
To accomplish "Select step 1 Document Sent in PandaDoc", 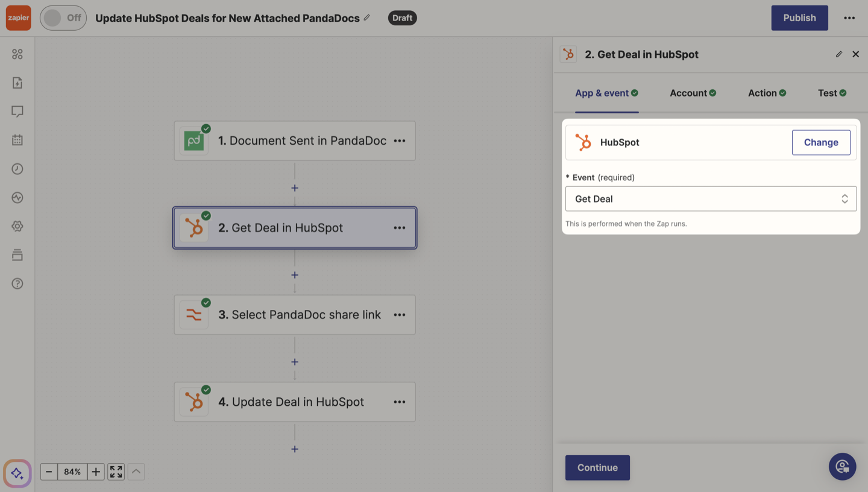I will [x=295, y=141].
